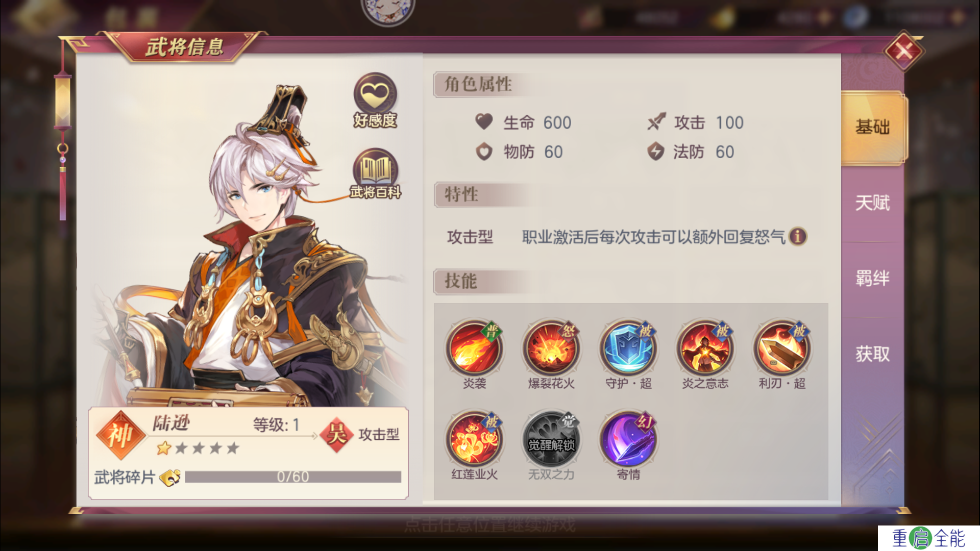
Task: Select the 寄情 purple skill icon
Action: pyautogui.click(x=628, y=439)
